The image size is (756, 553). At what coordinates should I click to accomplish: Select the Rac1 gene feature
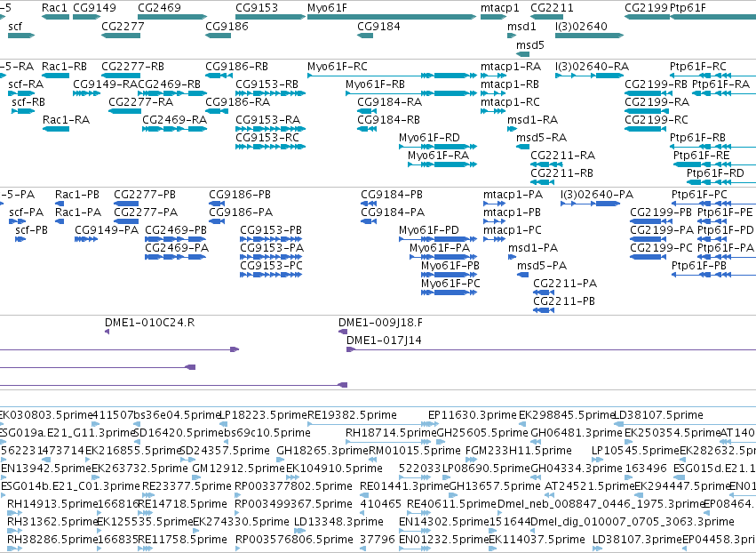click(x=55, y=17)
